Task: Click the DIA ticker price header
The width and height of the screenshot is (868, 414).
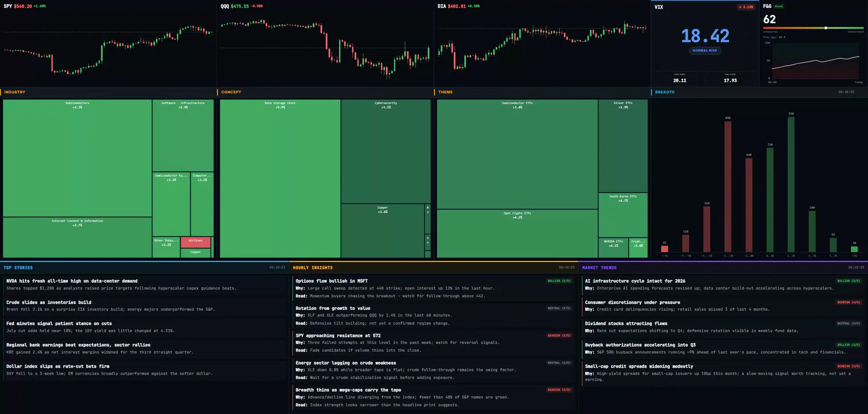Action: point(459,6)
